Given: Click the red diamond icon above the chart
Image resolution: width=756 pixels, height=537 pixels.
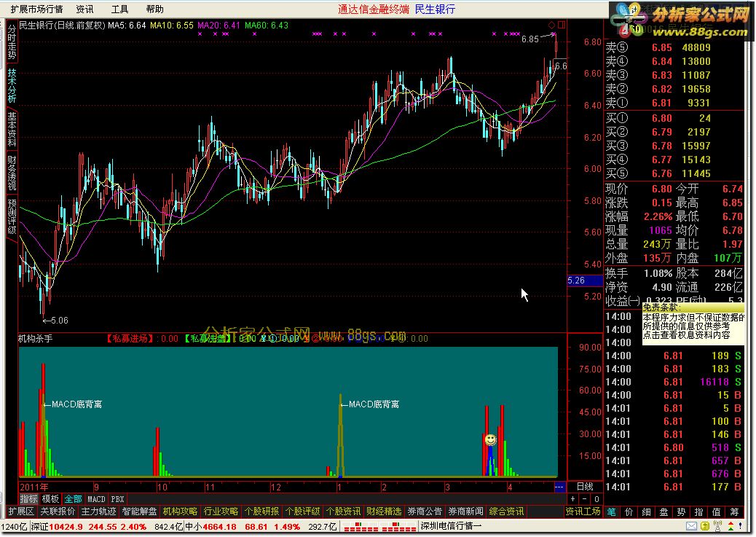Looking at the screenshot, I should 551,25.
